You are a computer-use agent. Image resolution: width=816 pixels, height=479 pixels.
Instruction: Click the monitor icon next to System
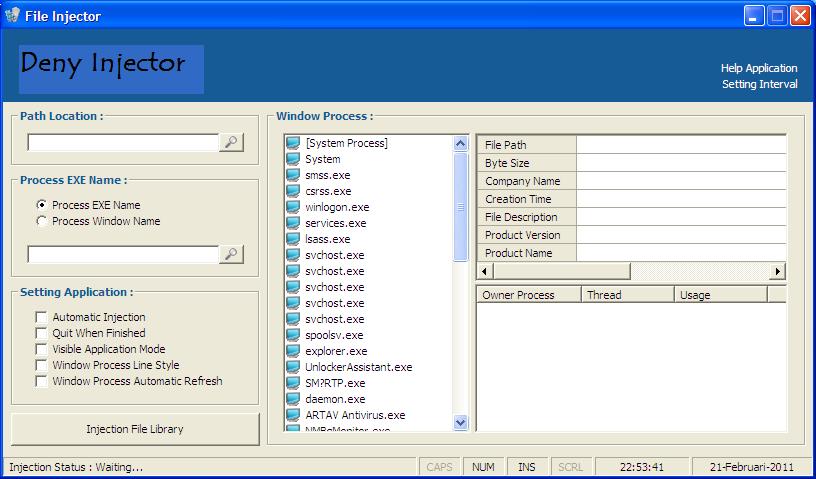point(293,159)
